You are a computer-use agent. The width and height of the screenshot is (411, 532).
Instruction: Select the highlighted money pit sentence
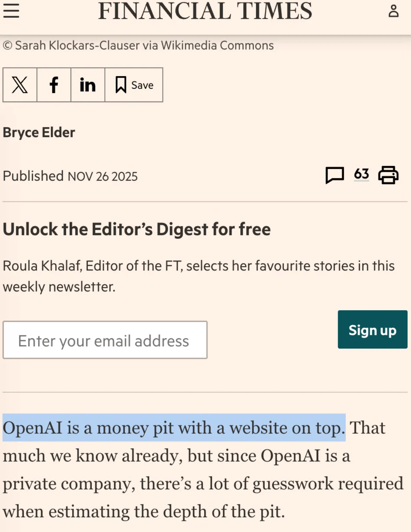pos(174,428)
